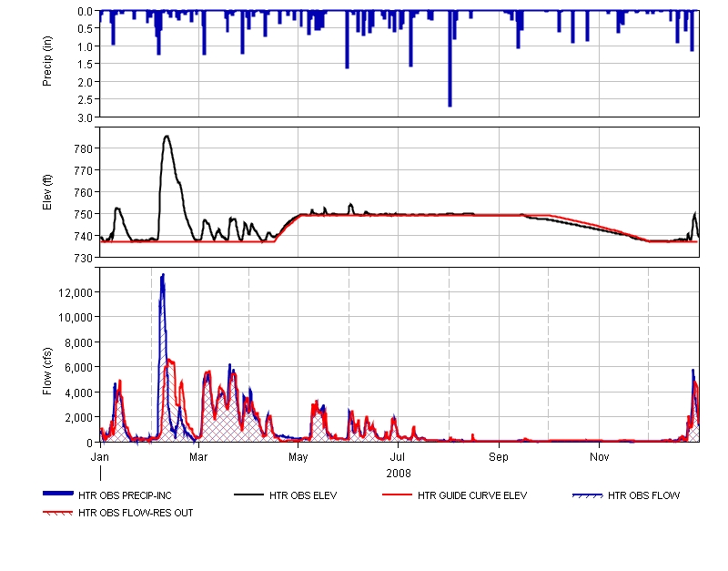Click the 780 elevation tick label
The image size is (728, 571).
84,149
